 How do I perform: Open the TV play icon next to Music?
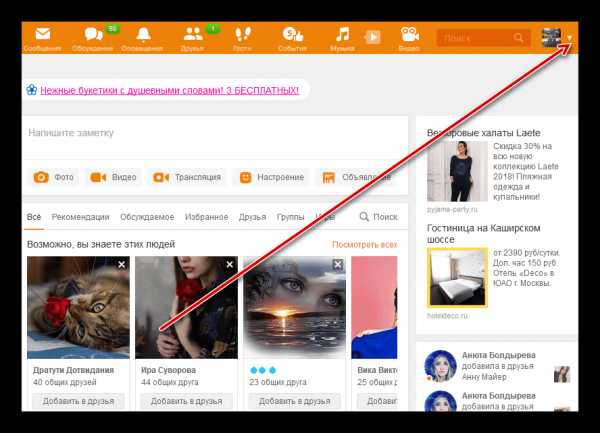373,37
